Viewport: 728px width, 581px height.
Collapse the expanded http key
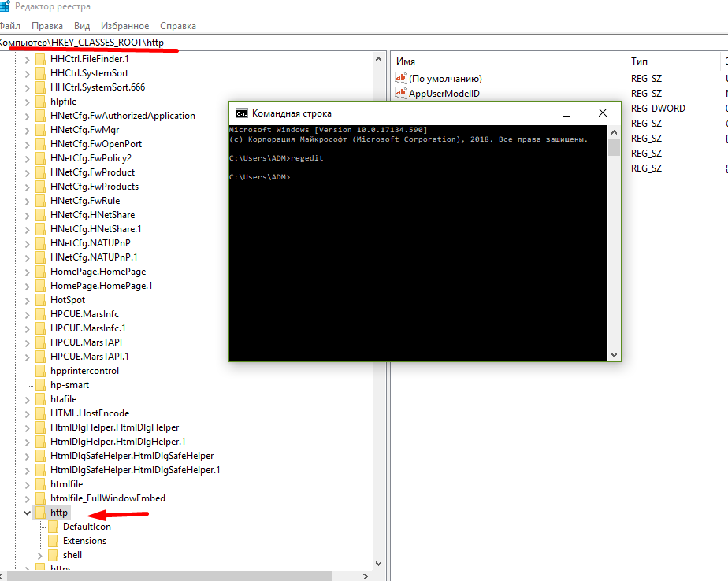28,513
